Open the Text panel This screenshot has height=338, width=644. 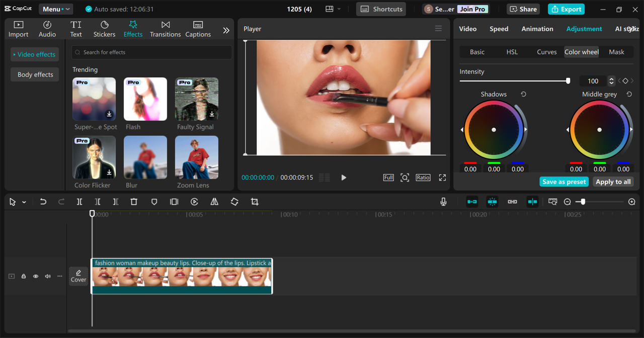[x=76, y=29]
